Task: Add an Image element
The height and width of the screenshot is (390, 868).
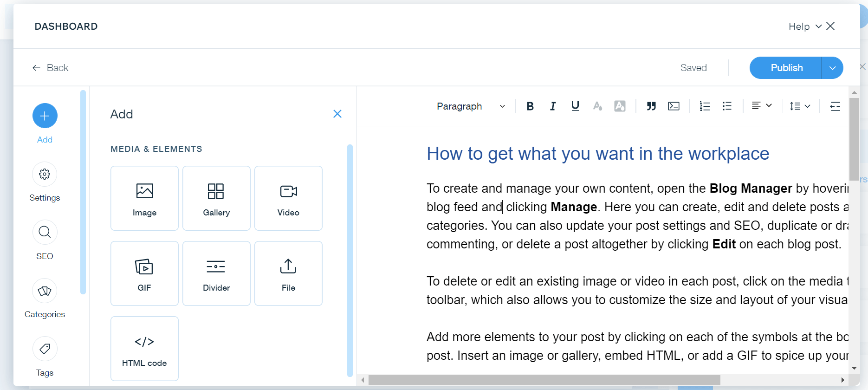Action: point(144,198)
